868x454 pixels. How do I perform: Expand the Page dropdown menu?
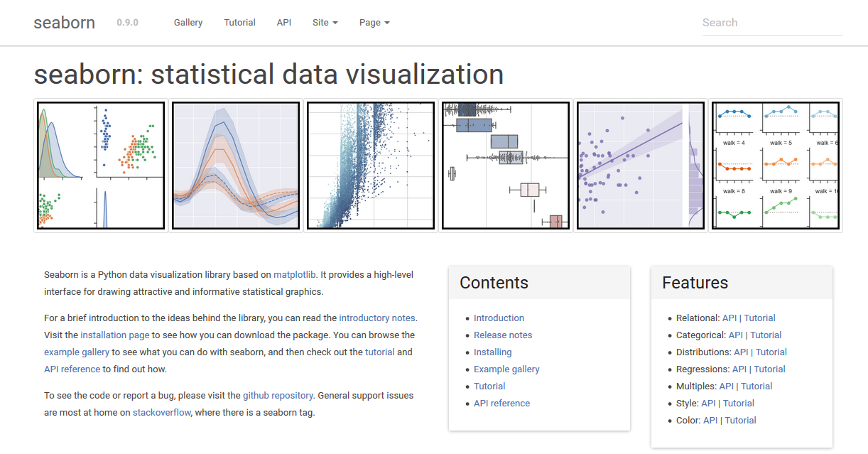374,23
